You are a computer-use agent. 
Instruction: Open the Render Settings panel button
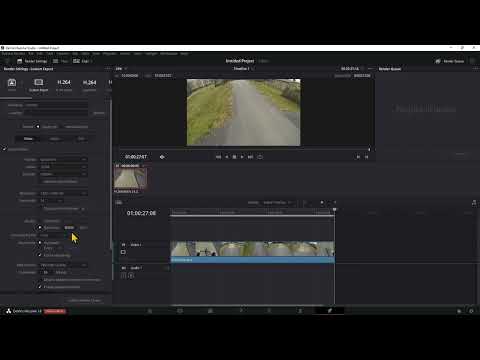[x=32, y=61]
